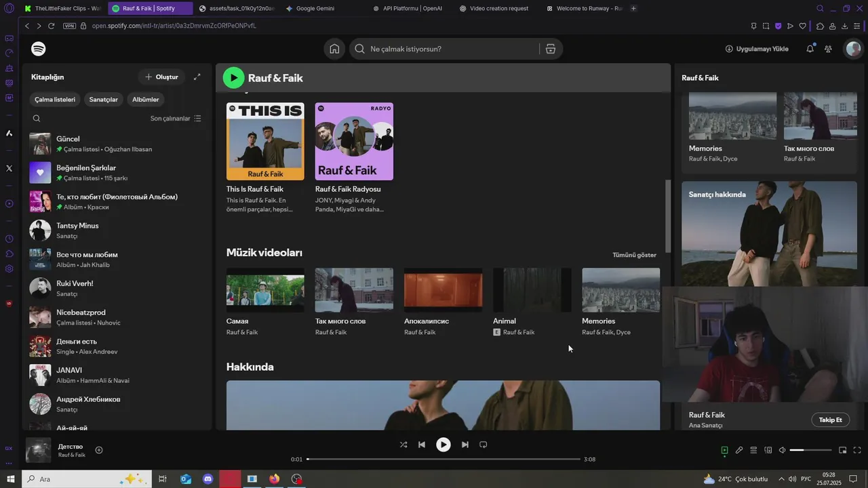Open sidebar settings gear
The height and width of the screenshot is (488, 868).
pyautogui.click(x=9, y=268)
